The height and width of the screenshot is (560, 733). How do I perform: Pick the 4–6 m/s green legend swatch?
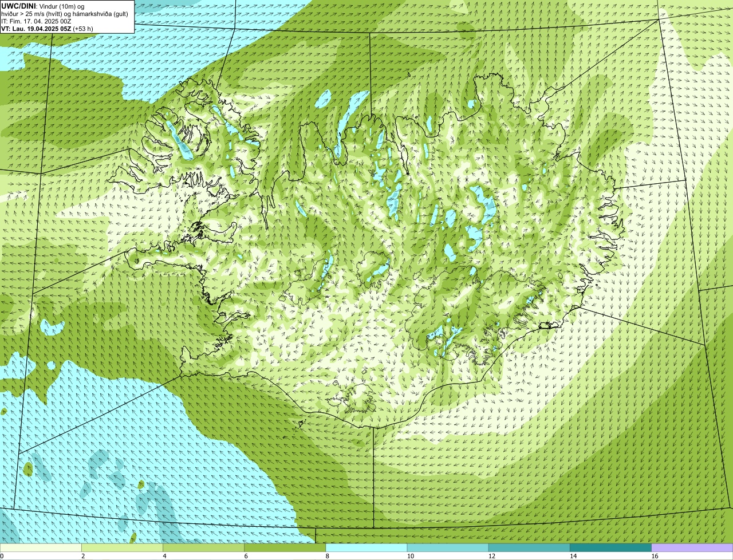tap(203, 547)
